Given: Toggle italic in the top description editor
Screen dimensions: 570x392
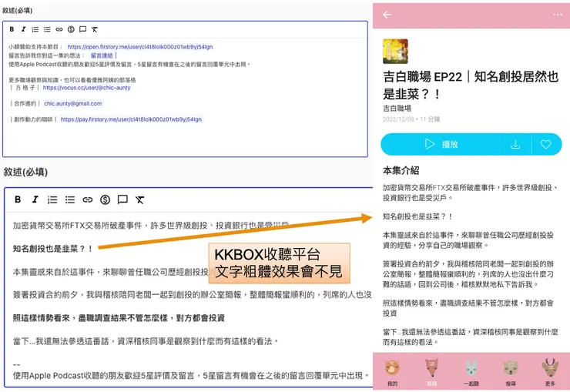Looking at the screenshot, I should pyautogui.click(x=23, y=29).
